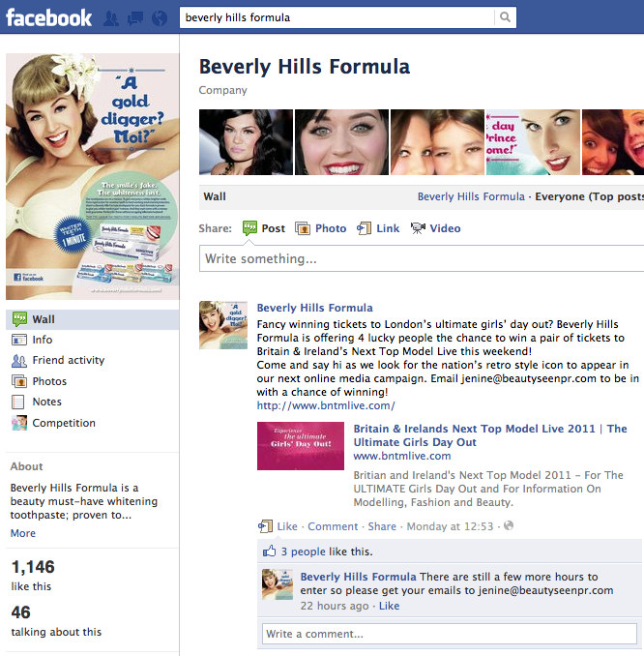
Task: Click the Wall speech bubble icon in sidebar
Action: click(19, 319)
